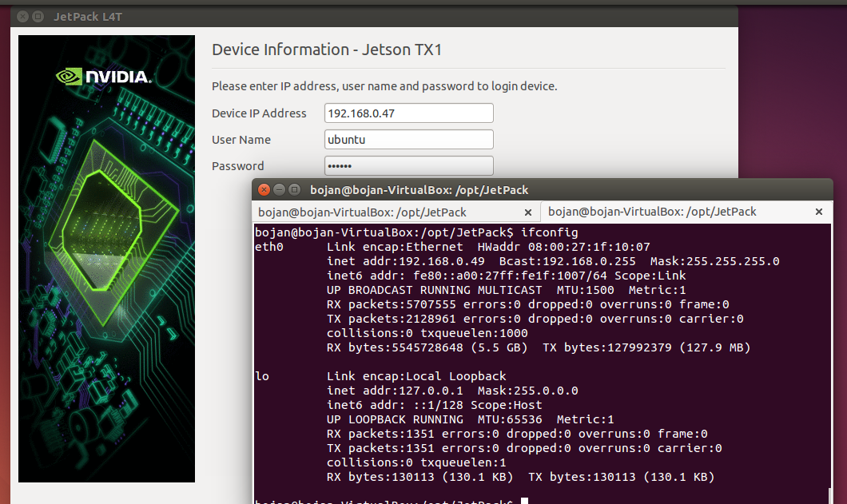The width and height of the screenshot is (847, 504).
Task: Click the Device IP Address input field
Action: click(x=408, y=113)
